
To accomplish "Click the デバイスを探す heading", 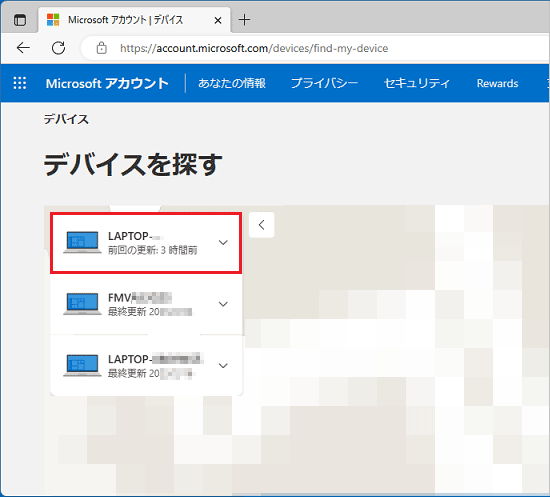I will (x=133, y=165).
